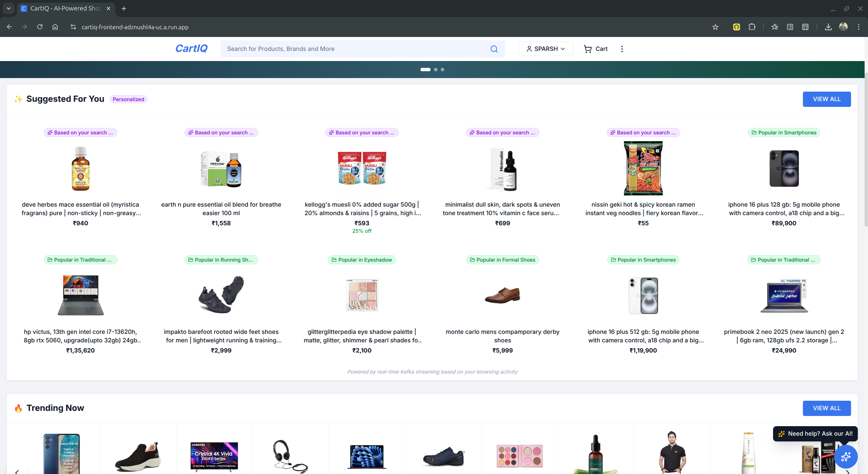
Task: Open the browser extensions puzzle icon
Action: click(752, 27)
